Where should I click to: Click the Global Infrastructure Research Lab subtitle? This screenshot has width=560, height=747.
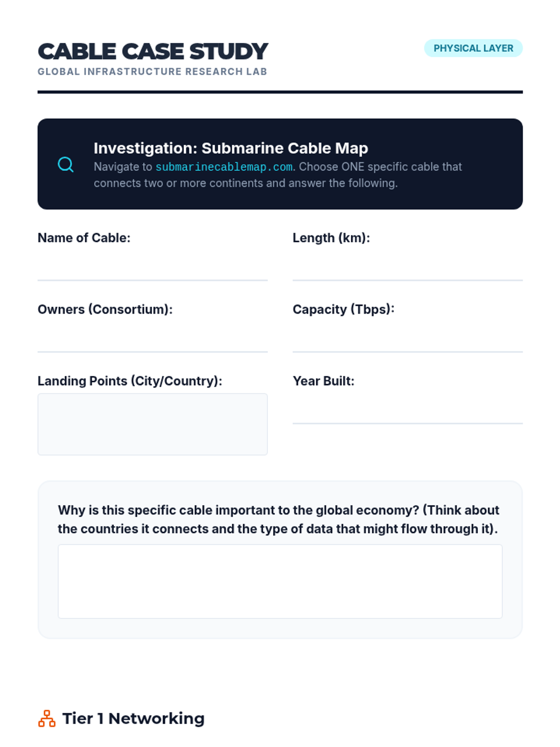[x=152, y=71]
